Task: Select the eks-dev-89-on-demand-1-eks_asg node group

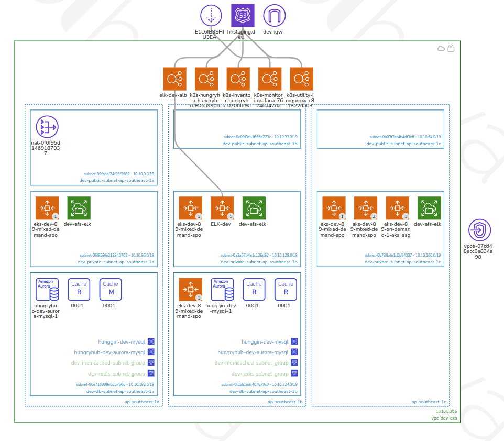Action: (397, 208)
